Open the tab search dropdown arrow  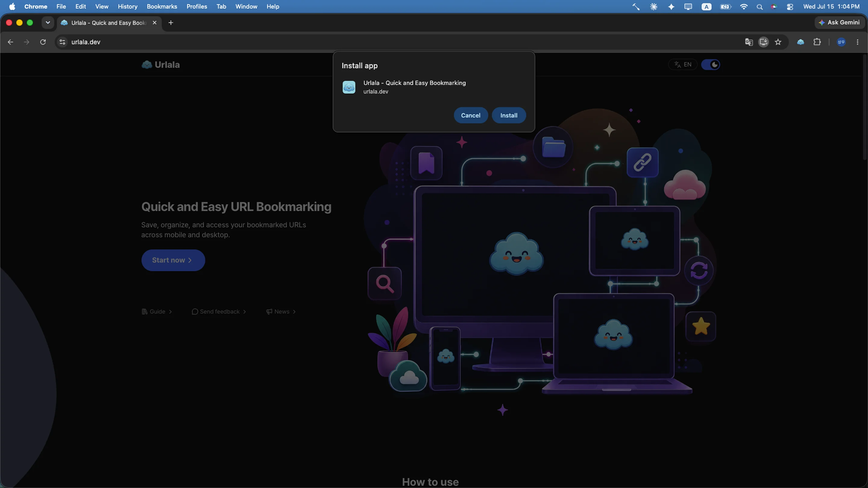(x=48, y=23)
